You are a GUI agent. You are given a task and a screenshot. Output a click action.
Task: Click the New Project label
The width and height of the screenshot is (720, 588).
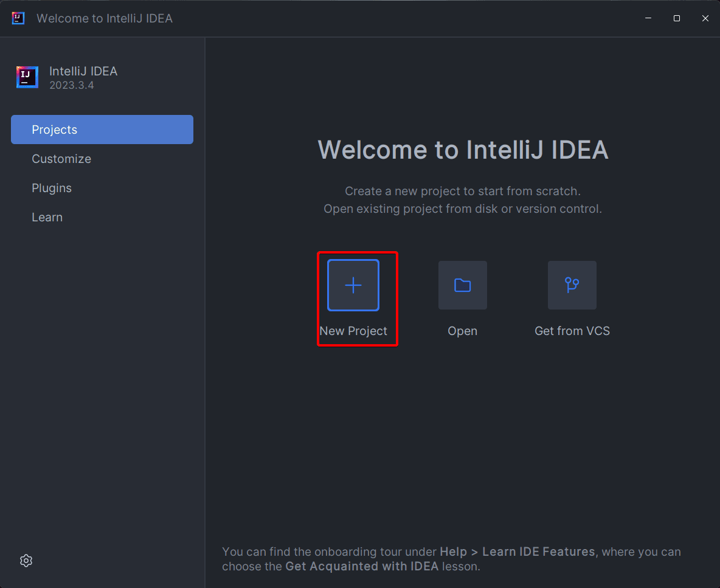[353, 331]
